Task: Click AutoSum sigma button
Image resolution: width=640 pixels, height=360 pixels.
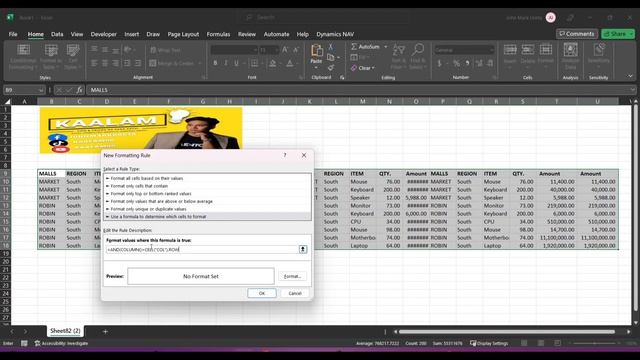Action: [x=366, y=47]
